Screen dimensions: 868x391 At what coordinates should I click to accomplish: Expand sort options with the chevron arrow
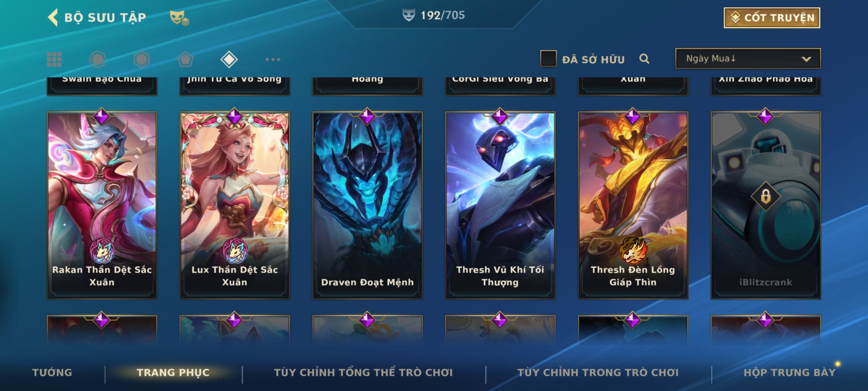tap(806, 59)
